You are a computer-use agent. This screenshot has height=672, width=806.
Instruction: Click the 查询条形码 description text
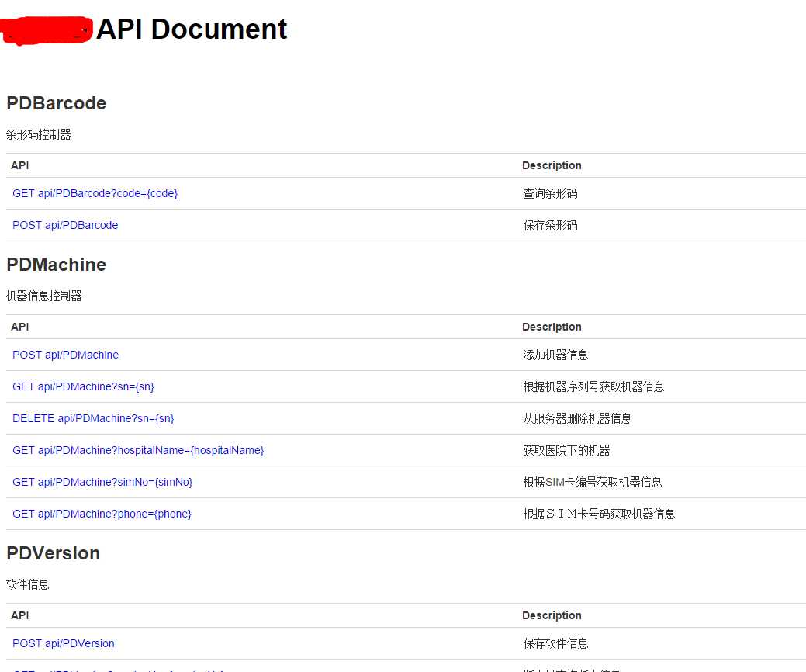pos(550,193)
